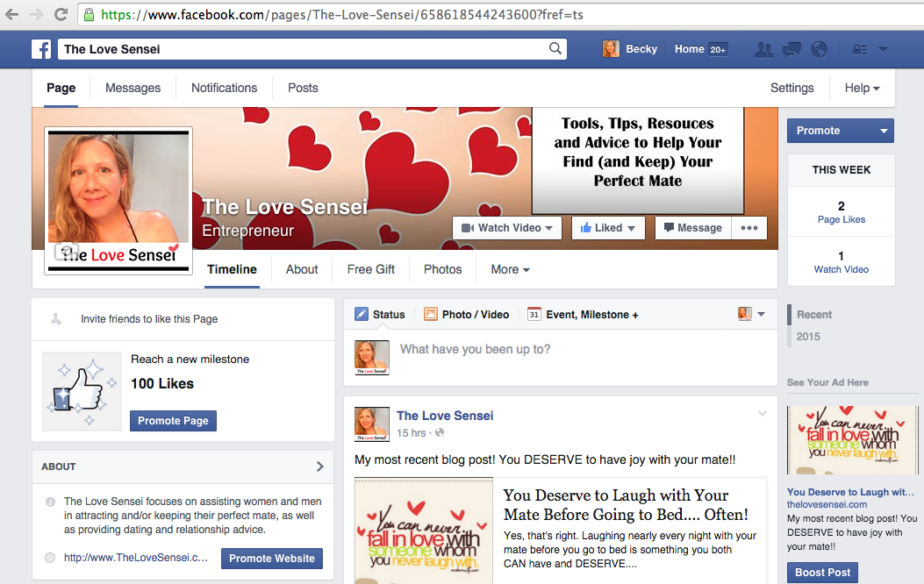
Task: Click camera icon on profile picture
Action: [x=67, y=252]
